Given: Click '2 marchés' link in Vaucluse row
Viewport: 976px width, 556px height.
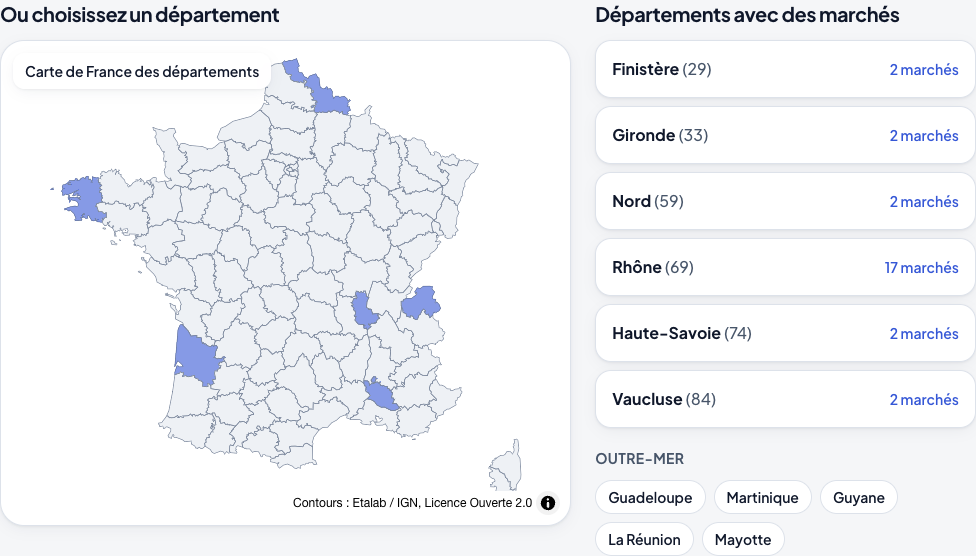Looking at the screenshot, I should [x=924, y=400].
